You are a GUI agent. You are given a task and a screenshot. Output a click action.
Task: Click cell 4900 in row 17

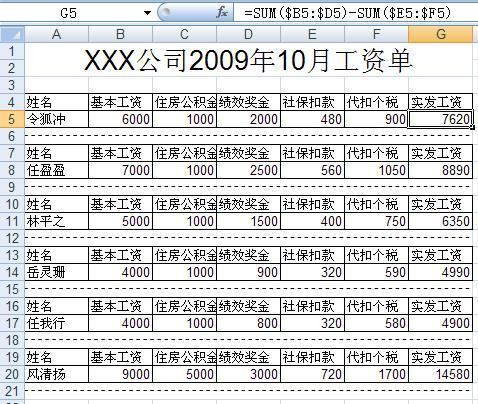440,323
